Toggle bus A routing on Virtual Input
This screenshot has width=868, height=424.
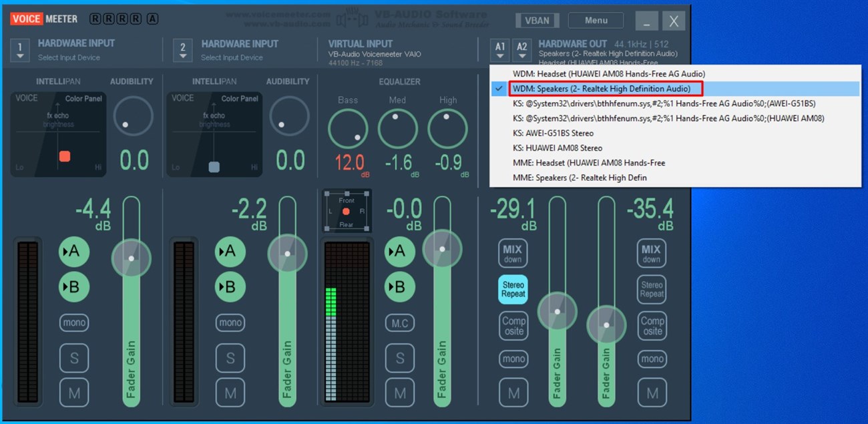pos(399,251)
